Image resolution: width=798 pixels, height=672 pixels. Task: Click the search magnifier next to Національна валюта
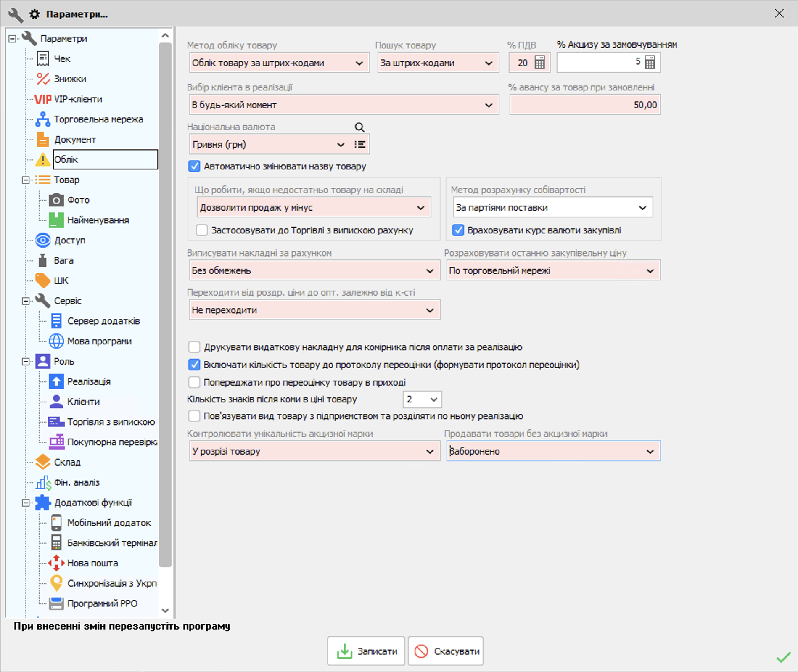click(x=359, y=127)
